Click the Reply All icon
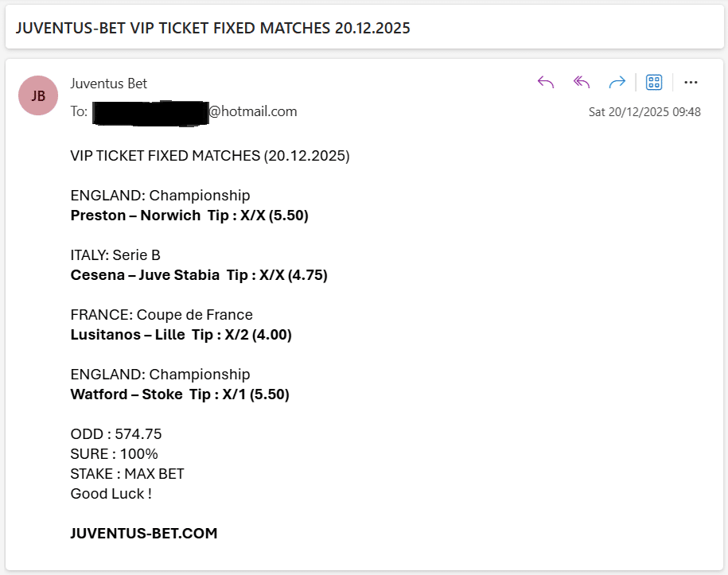The height and width of the screenshot is (575, 728). (581, 82)
